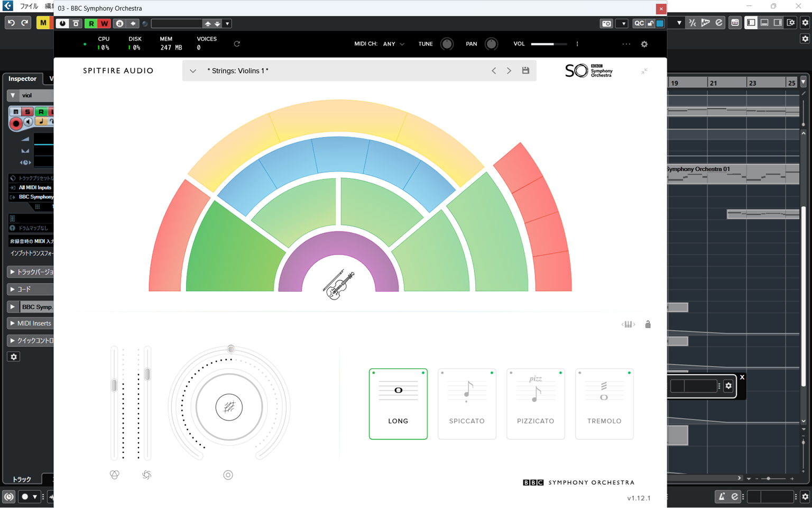Toggle the monitor speaker button on viol track
Viewport: 812px width, 508px height.
[29, 122]
